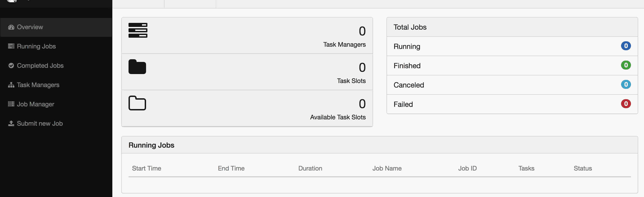Click the Status column header

tap(582, 169)
